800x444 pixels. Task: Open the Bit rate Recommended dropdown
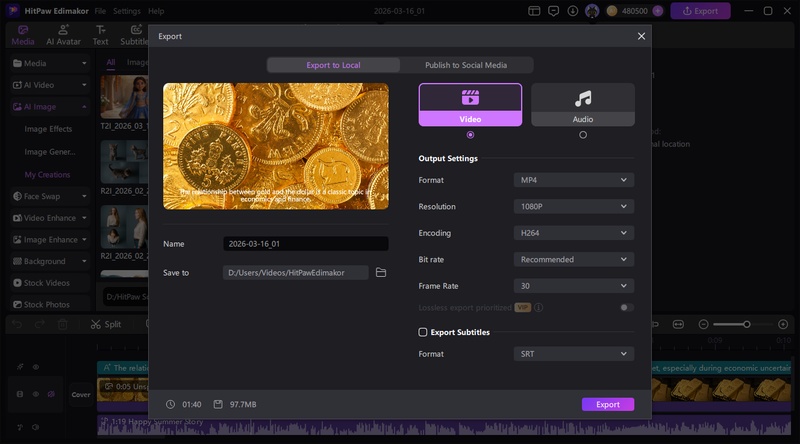pos(573,260)
